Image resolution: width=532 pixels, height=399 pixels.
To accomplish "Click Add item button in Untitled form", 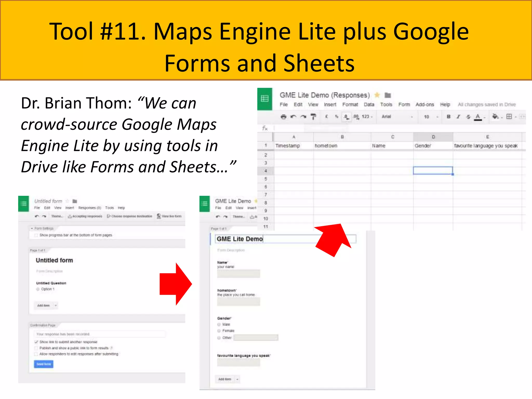I will 43,305.
